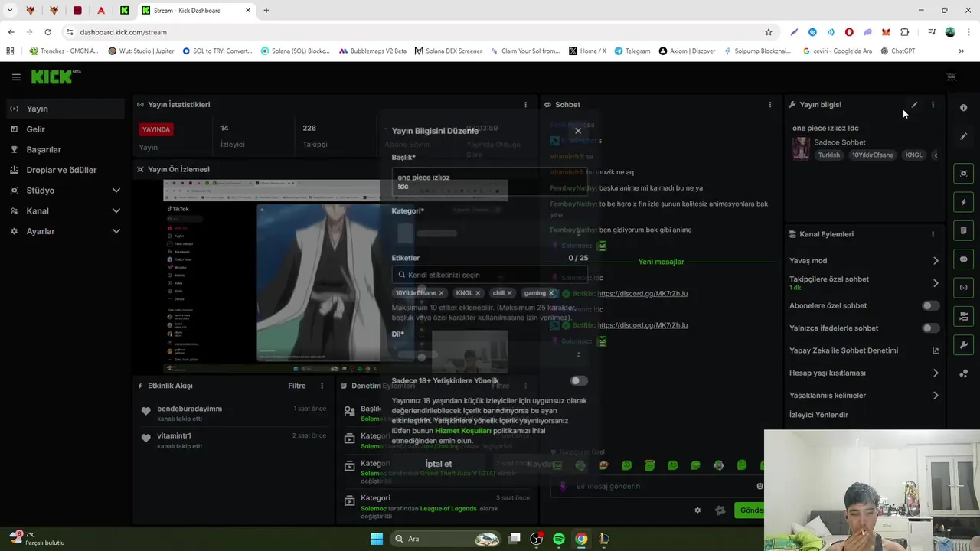Viewport: 980px width, 551px height.
Task: Remove the KNGL tag in dialog
Action: point(478,293)
